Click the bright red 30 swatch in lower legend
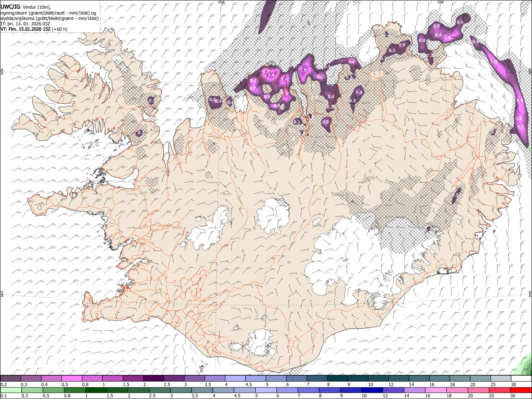The image size is (532, 399). [521, 390]
